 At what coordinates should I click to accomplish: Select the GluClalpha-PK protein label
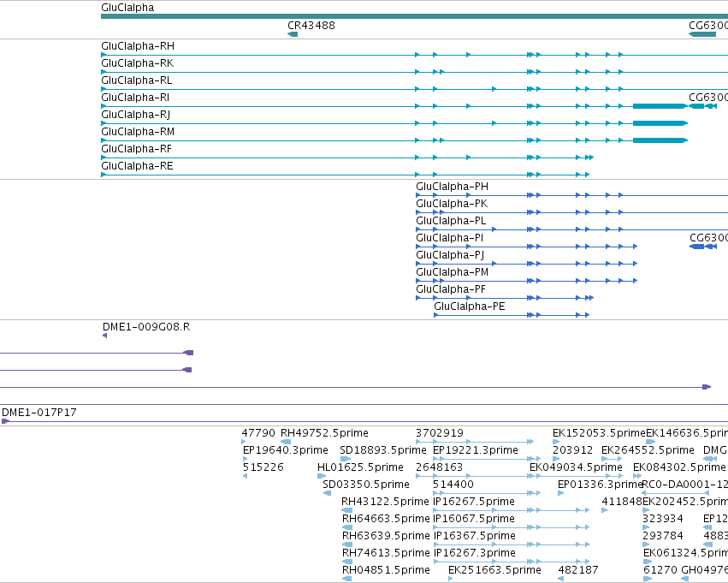pyautogui.click(x=452, y=204)
